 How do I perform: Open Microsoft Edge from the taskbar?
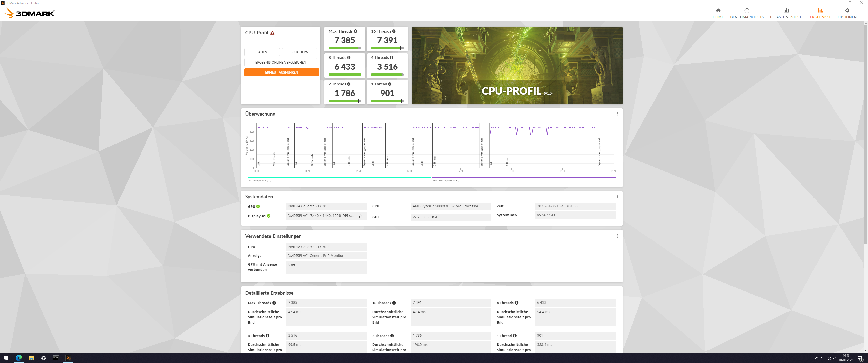click(x=19, y=358)
